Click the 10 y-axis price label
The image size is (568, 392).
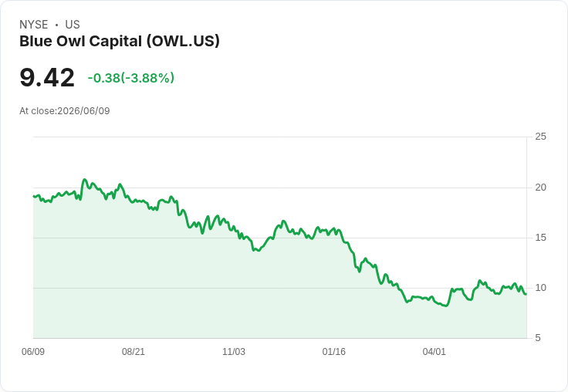click(x=541, y=288)
